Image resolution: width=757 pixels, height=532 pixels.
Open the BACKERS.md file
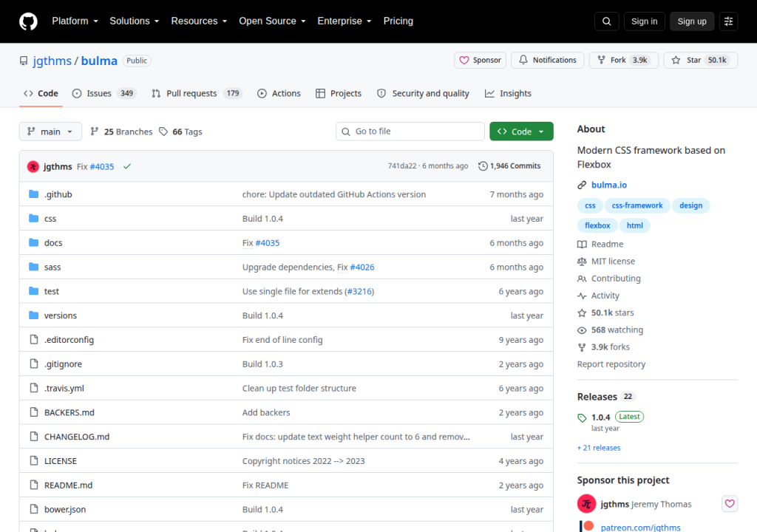point(69,412)
